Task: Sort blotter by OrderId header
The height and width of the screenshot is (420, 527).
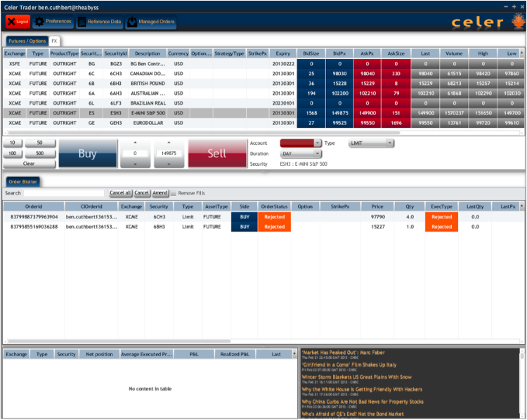Action: click(34, 206)
